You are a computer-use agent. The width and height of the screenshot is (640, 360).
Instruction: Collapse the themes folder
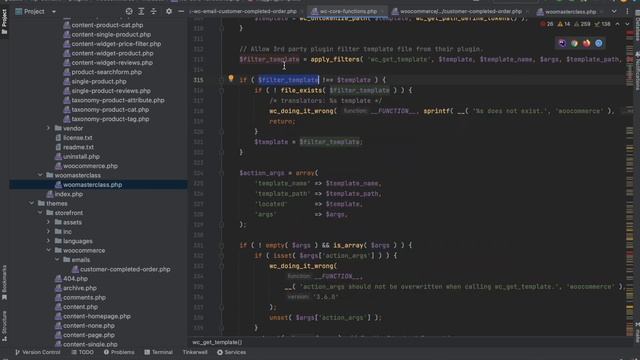click(31, 203)
